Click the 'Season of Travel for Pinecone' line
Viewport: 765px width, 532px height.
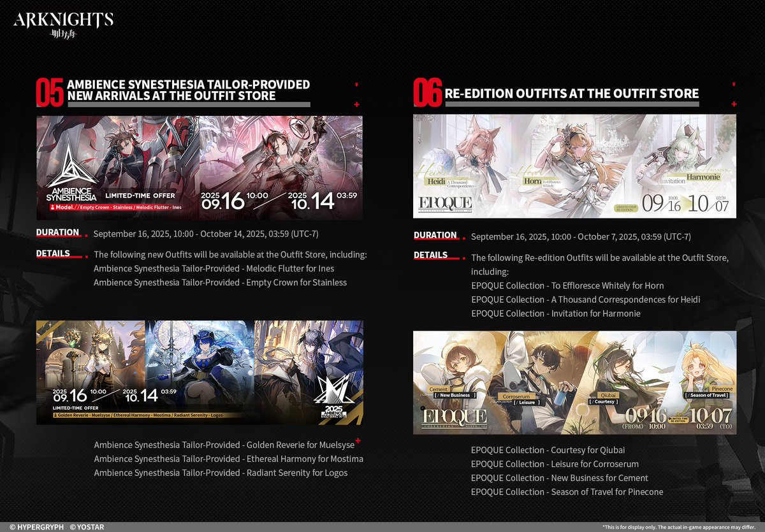point(567,492)
